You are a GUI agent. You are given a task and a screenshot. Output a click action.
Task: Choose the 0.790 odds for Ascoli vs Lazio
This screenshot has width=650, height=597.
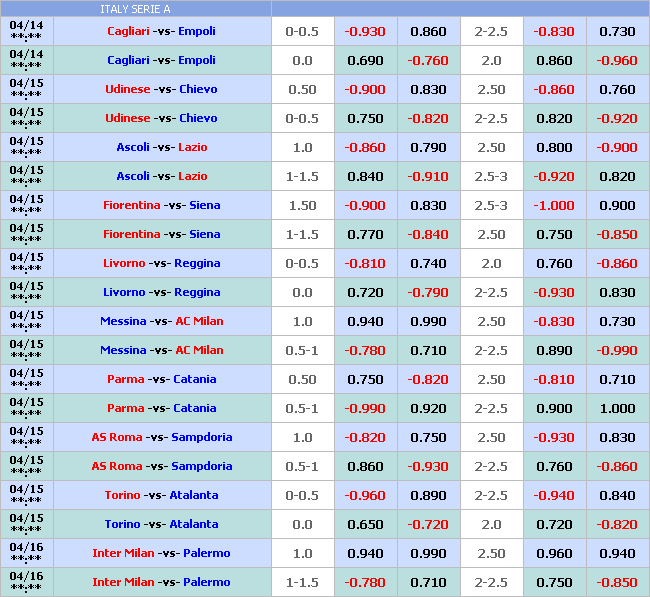point(428,147)
